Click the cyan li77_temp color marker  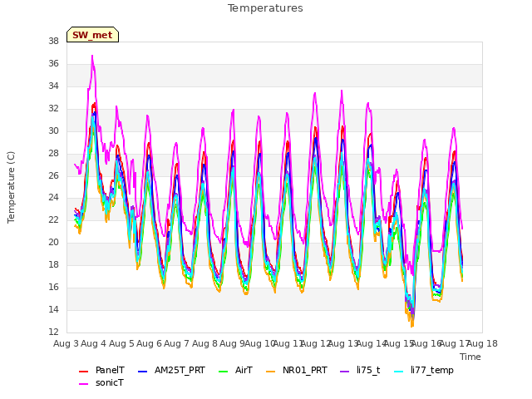point(399,372)
